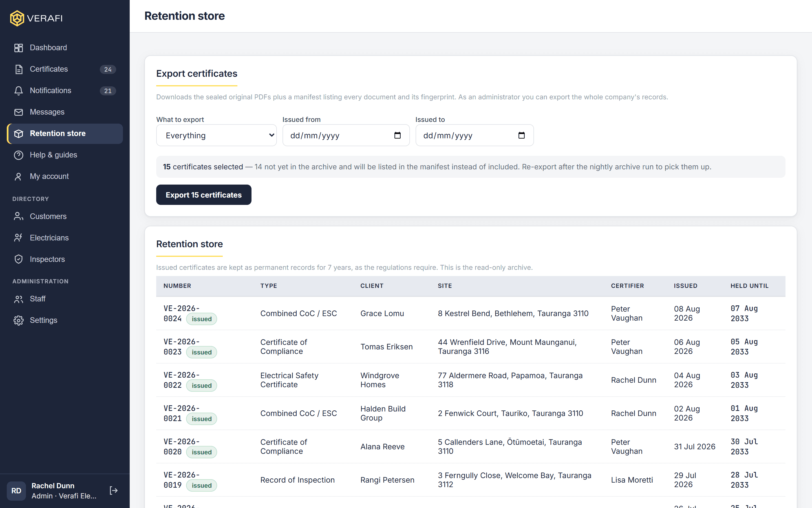Open Messages in the sidebar
The image size is (812, 508).
[x=65, y=112]
